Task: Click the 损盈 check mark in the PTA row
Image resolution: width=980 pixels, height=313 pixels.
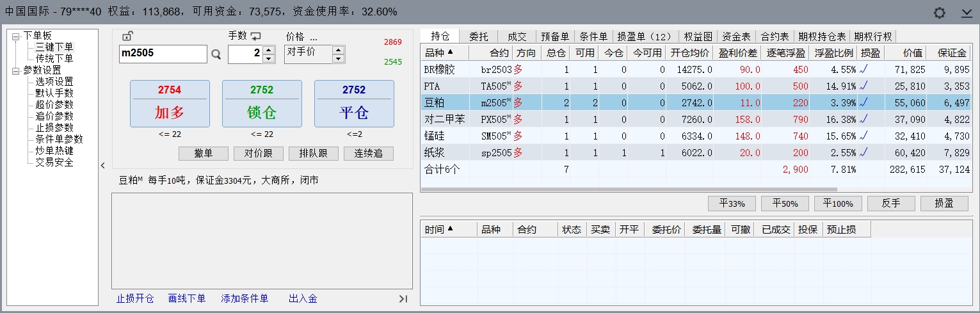Action: (x=864, y=86)
